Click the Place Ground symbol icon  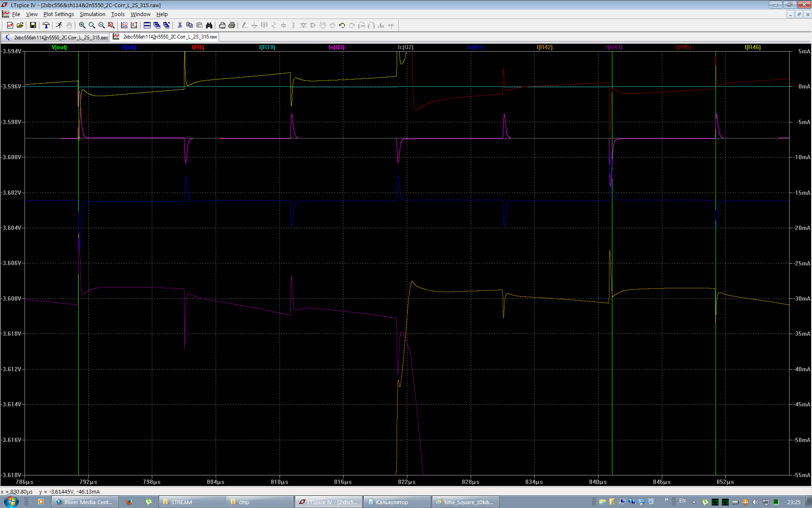255,25
